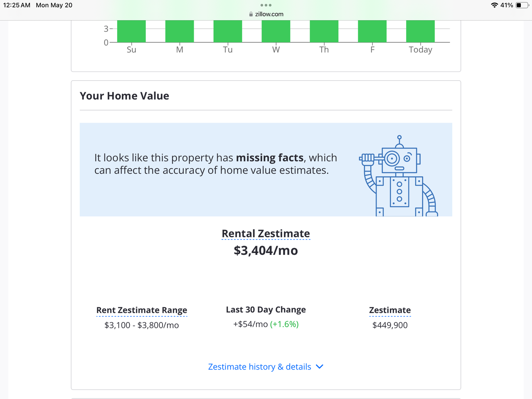The image size is (532, 399).
Task: Click the +1.6% green change percentage
Action: 284,324
